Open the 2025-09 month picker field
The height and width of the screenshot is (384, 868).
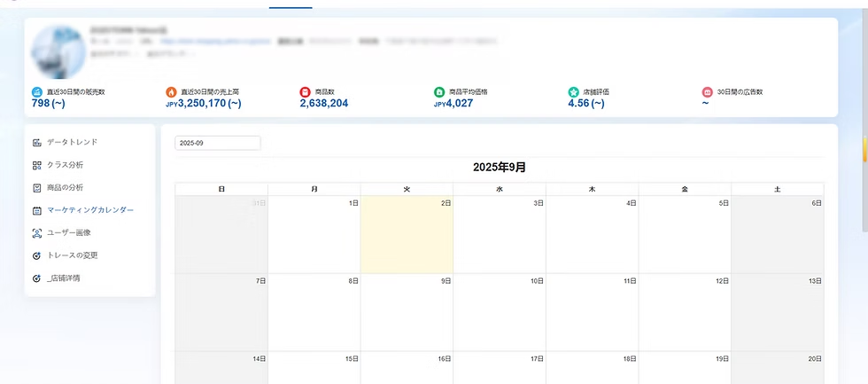tap(218, 143)
